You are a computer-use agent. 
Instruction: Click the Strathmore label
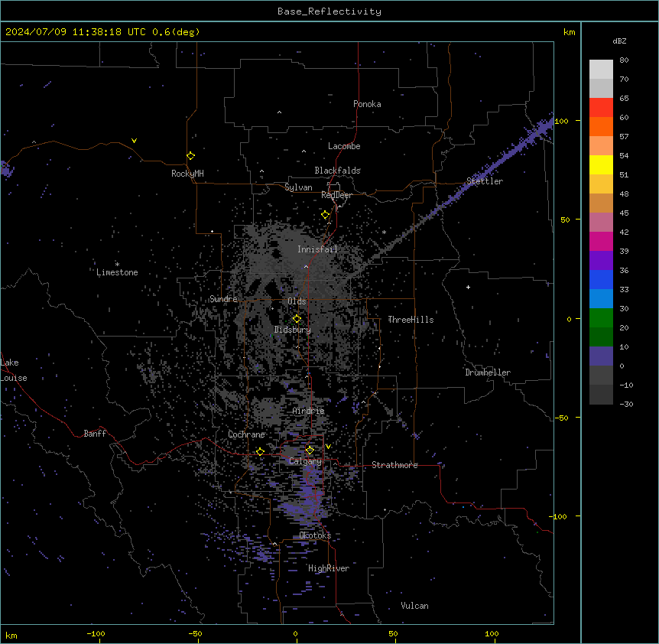(394, 465)
